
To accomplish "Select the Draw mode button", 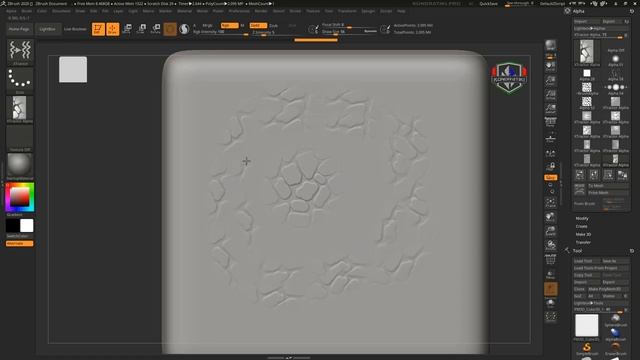I will pos(113,29).
